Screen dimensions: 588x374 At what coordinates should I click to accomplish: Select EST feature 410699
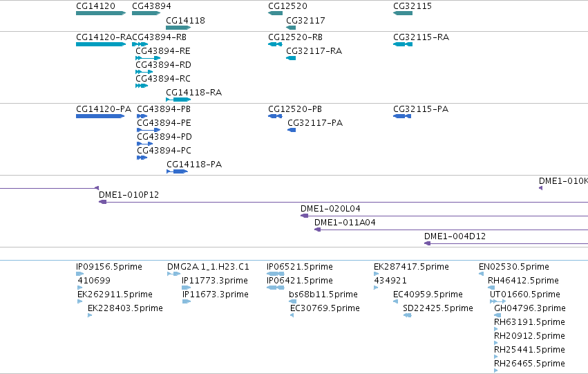(x=80, y=288)
